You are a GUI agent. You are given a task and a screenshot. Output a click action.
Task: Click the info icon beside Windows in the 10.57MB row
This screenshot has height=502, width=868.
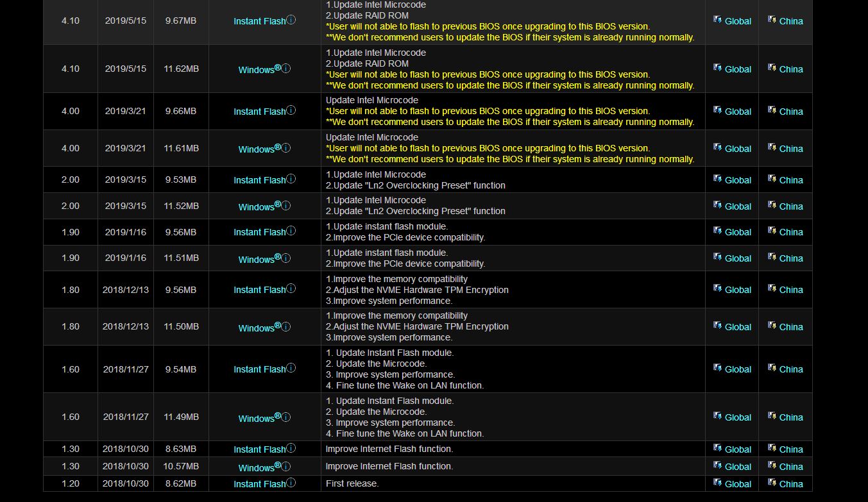click(x=286, y=466)
